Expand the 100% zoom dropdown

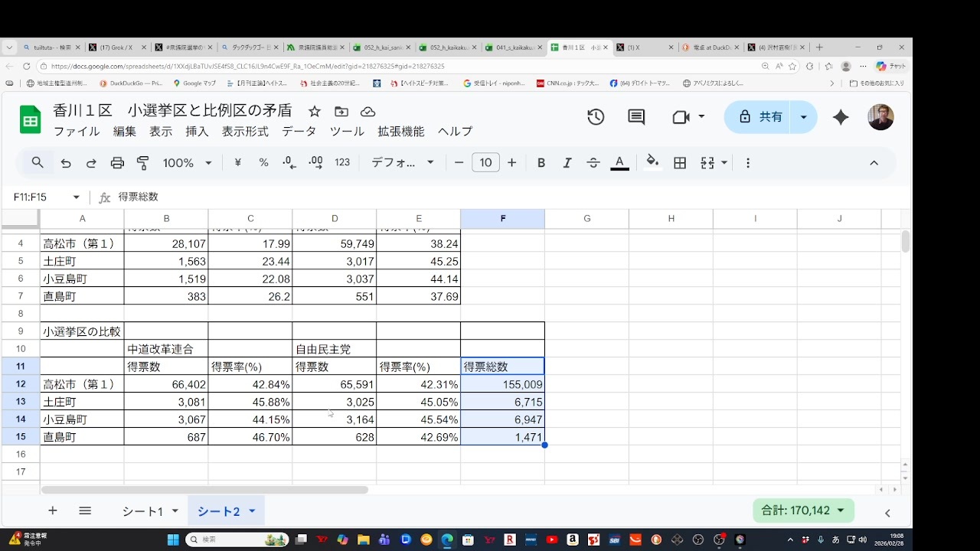tap(187, 163)
